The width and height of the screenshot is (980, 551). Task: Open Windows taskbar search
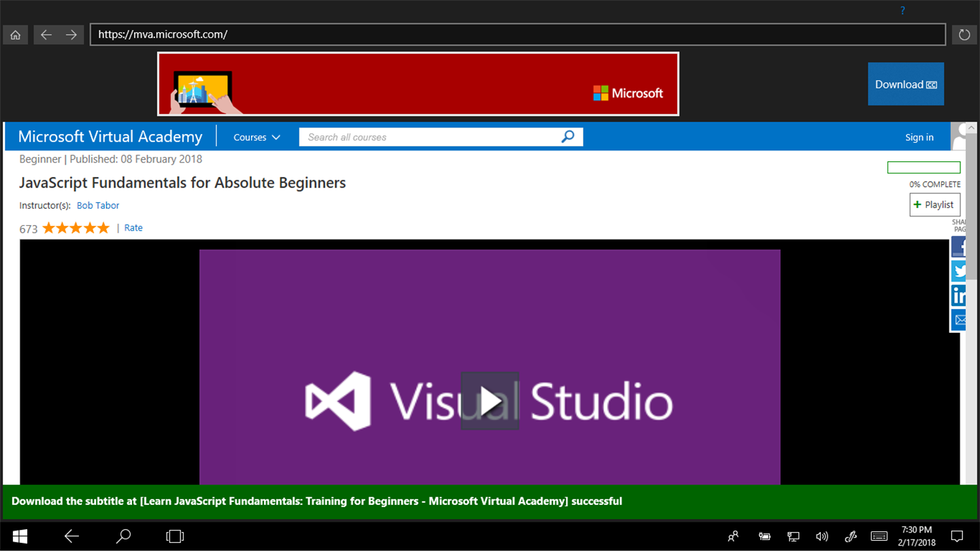pyautogui.click(x=123, y=536)
